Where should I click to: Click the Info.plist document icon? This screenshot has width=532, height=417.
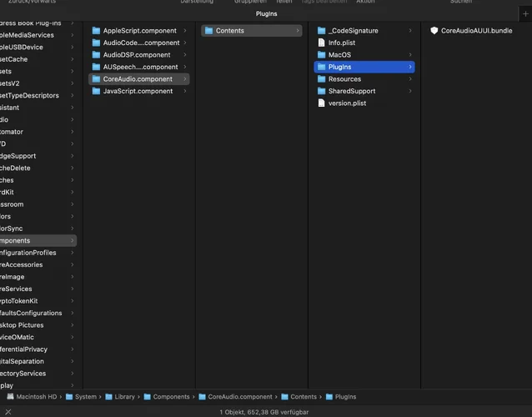click(x=321, y=43)
